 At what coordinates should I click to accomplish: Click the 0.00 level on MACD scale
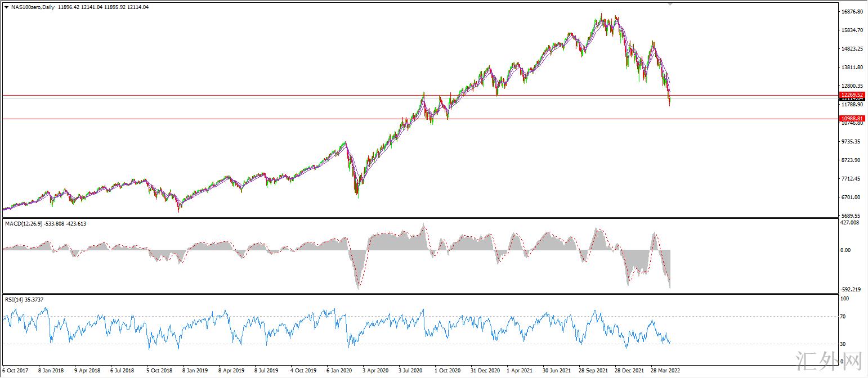pyautogui.click(x=845, y=250)
